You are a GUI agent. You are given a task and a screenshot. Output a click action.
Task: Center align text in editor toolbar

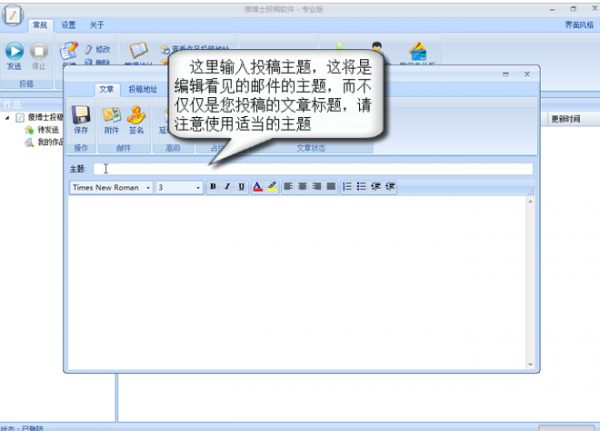point(302,186)
